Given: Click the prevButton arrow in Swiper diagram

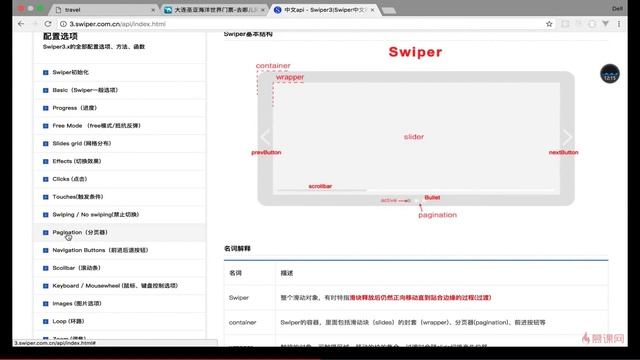Looking at the screenshot, I should click(x=265, y=137).
